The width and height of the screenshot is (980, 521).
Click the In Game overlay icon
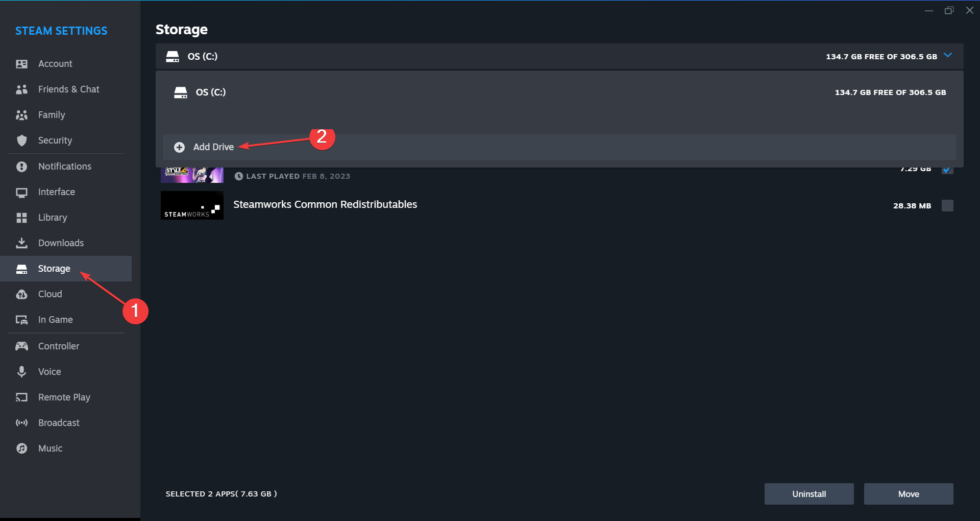(x=21, y=320)
